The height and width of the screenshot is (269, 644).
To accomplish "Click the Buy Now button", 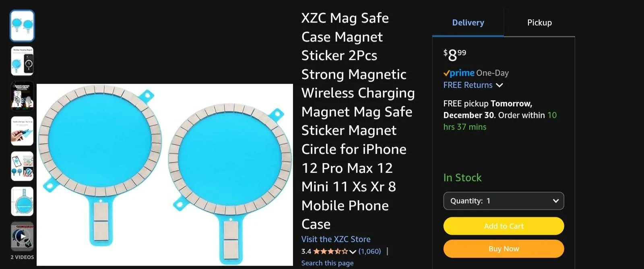I will click(504, 248).
